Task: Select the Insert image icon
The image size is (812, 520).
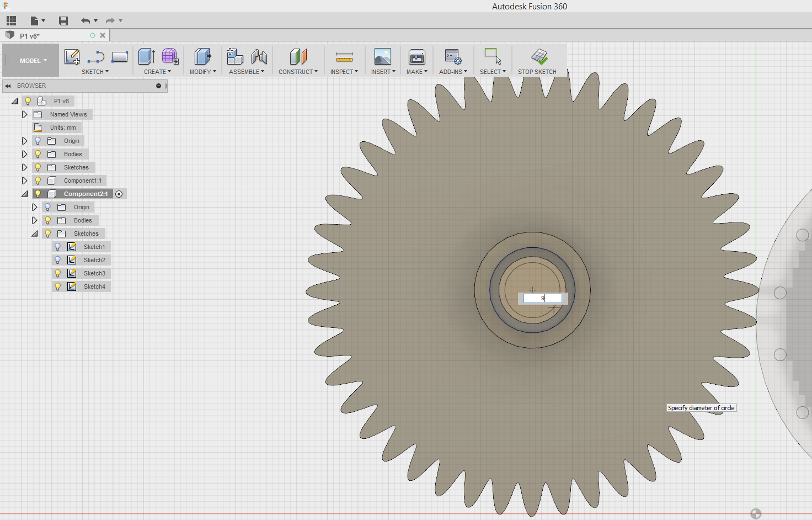Action: pos(383,56)
